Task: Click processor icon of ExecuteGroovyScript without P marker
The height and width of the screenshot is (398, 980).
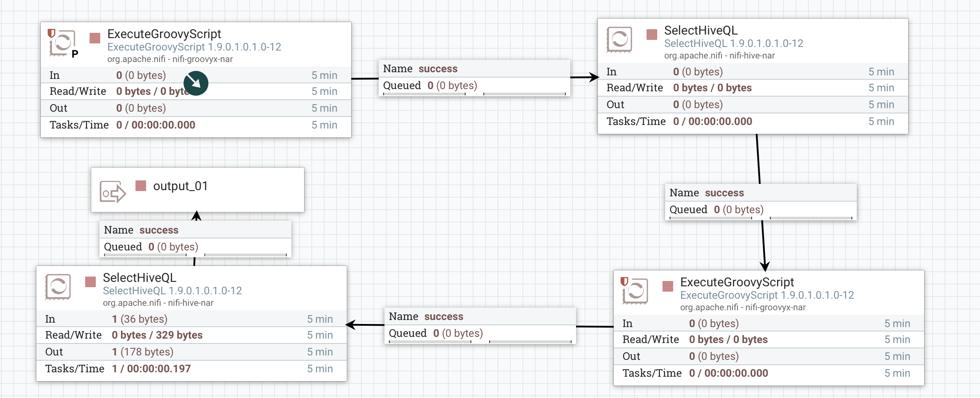Action: pos(635,291)
